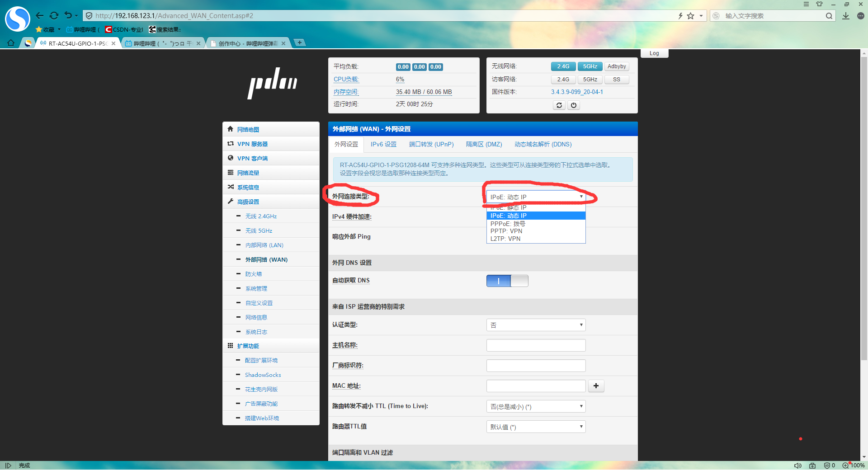Toggle wireless network 2.4G button
Screen dimensions: 868x470
tap(563, 66)
